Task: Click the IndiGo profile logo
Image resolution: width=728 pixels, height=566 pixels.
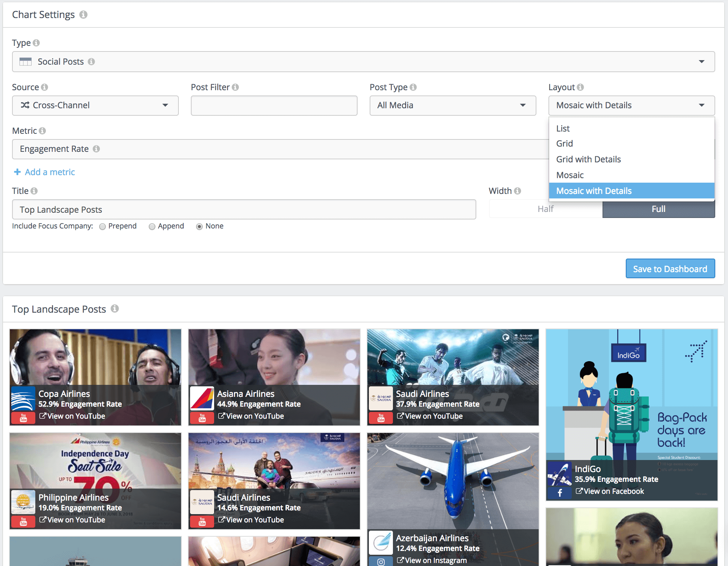Action: coord(560,474)
